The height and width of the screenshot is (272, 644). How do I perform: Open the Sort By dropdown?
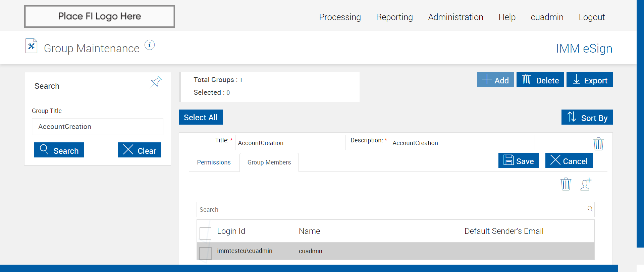click(587, 117)
